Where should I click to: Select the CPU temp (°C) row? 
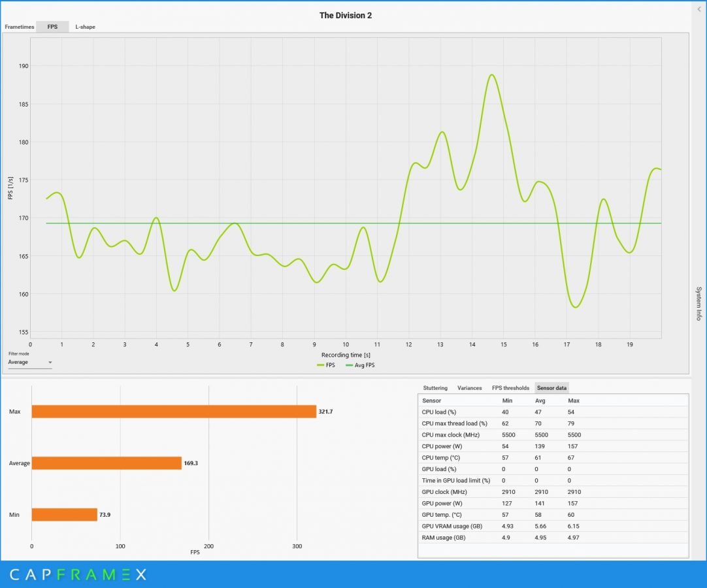coord(552,457)
